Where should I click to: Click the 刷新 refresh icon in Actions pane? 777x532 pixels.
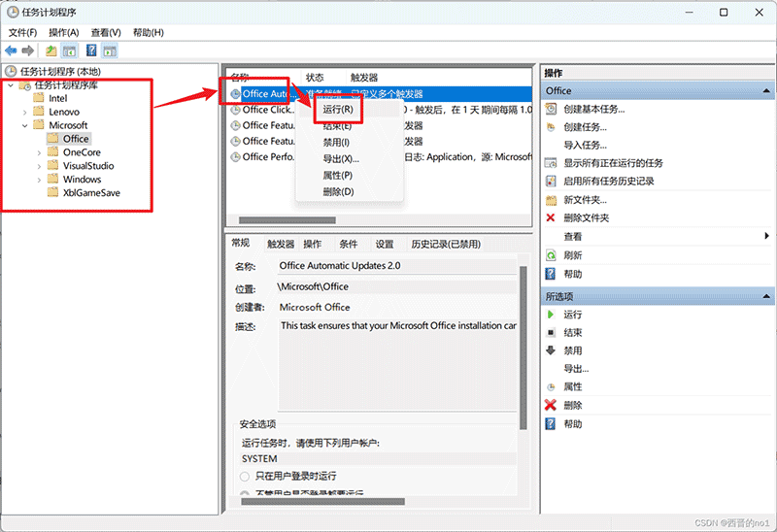point(552,255)
